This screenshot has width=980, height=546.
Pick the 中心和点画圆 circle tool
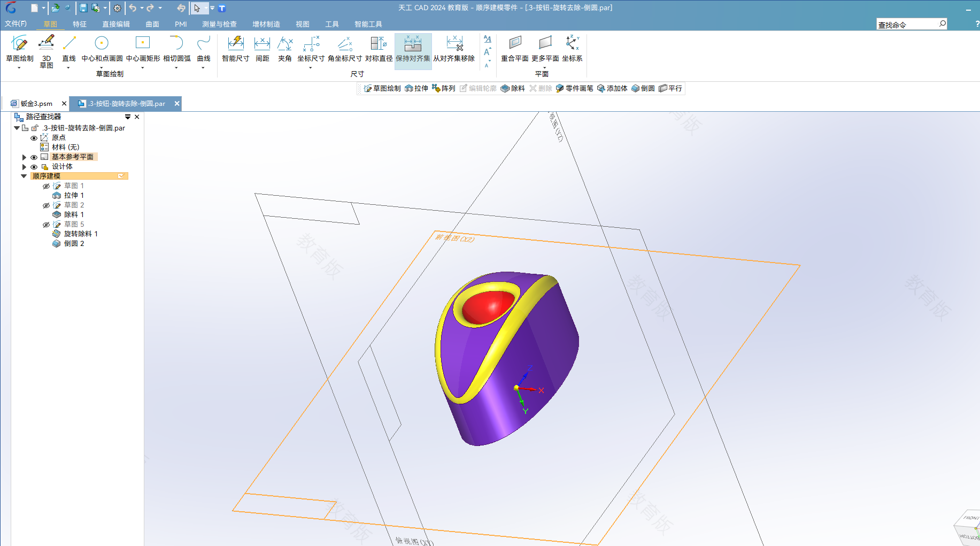click(x=102, y=49)
